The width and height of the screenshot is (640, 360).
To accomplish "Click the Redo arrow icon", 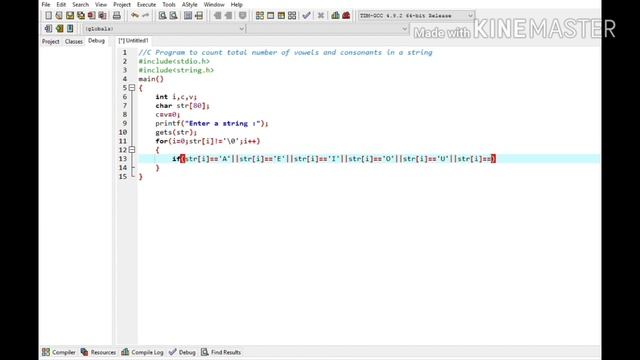I will 145,16.
